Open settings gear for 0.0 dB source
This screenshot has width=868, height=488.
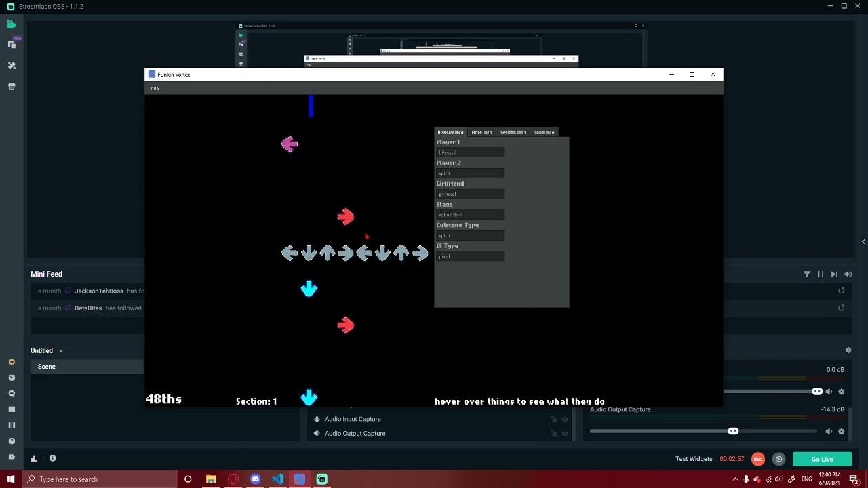841,392
